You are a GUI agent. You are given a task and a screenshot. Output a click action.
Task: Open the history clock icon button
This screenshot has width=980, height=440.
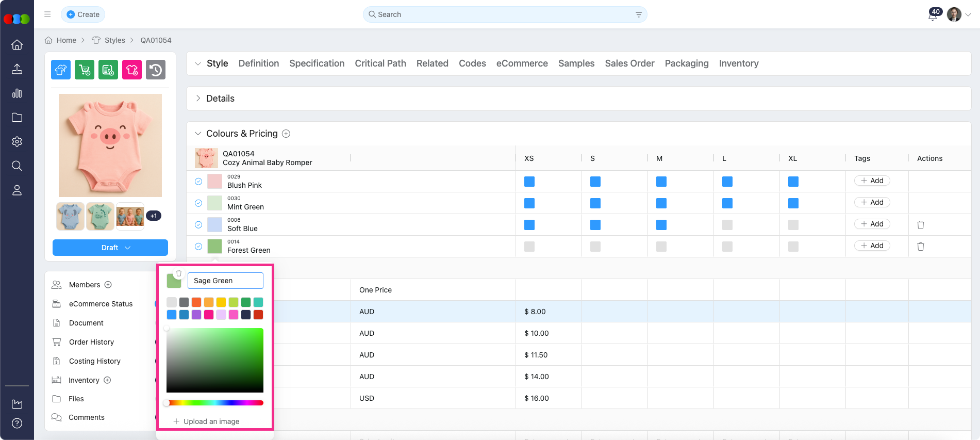[156, 70]
